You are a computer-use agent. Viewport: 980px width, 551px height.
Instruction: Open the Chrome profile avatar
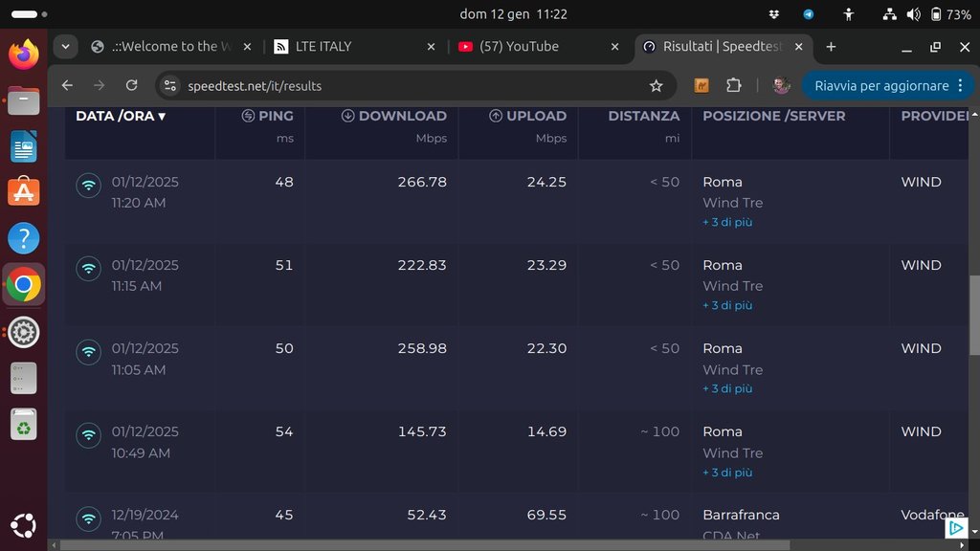(781, 86)
